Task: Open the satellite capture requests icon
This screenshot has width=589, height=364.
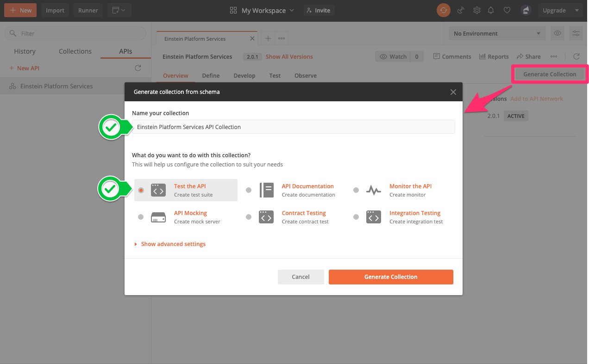Action: pos(461,10)
